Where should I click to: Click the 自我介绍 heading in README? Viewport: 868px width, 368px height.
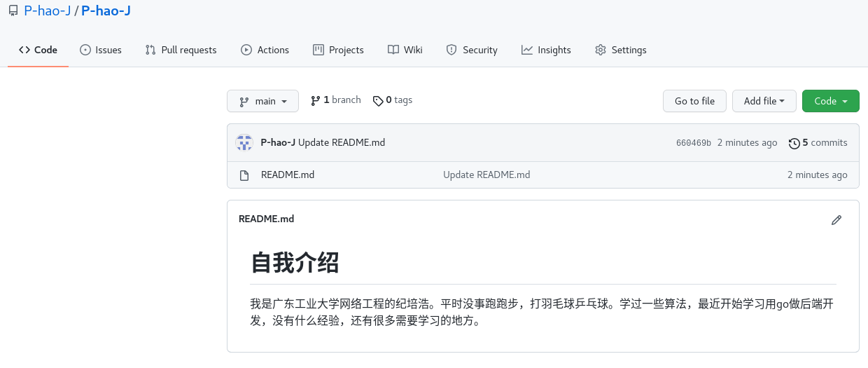click(295, 262)
